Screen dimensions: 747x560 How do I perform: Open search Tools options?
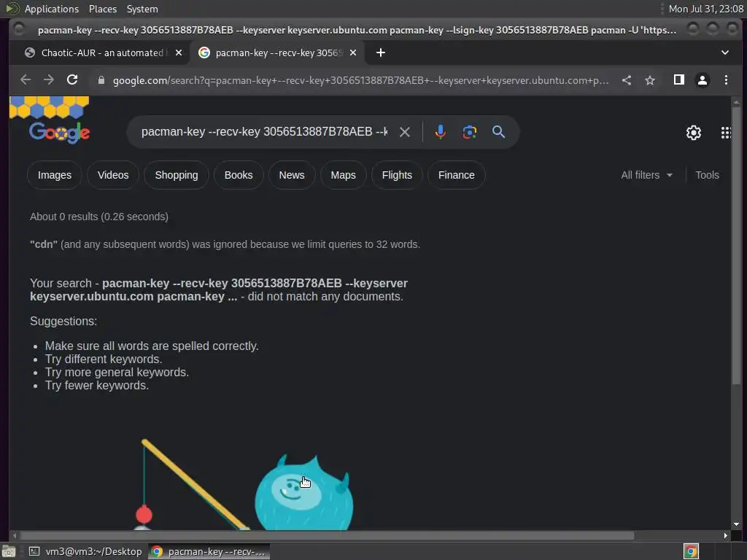pos(707,175)
